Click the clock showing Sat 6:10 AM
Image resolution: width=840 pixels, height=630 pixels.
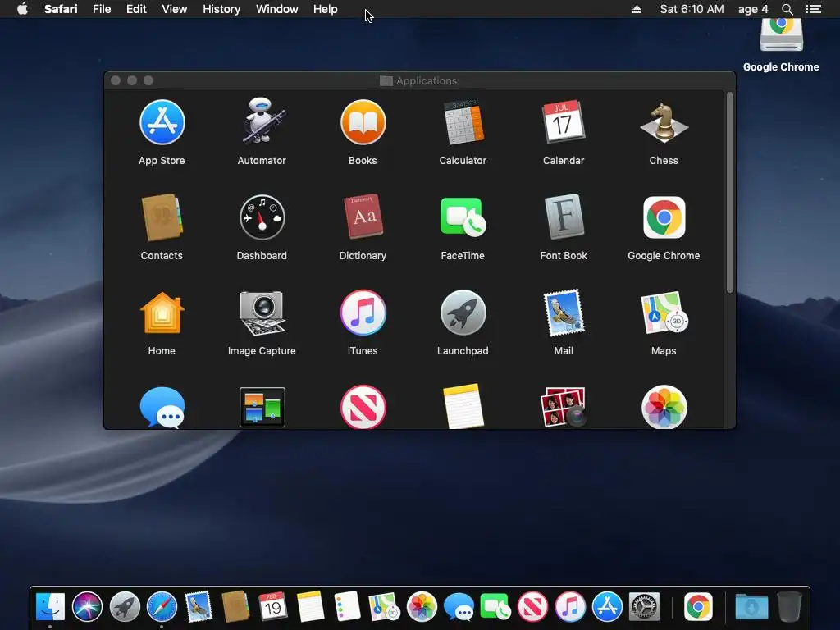(x=692, y=9)
